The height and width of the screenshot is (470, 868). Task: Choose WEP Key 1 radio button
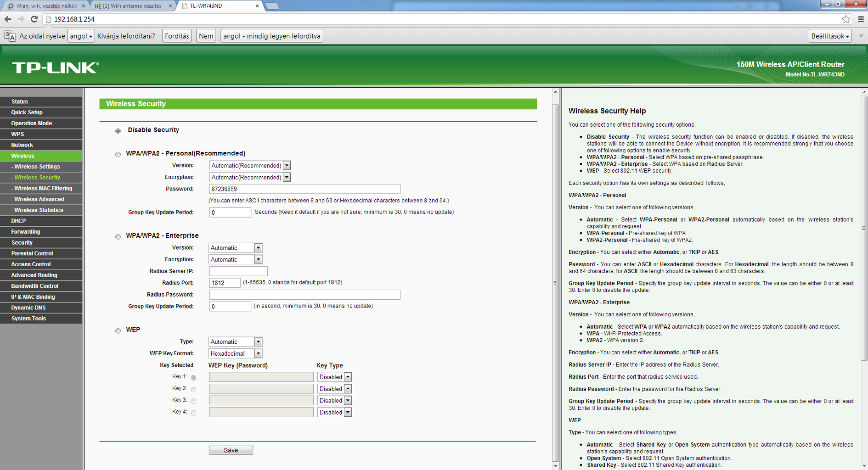[x=193, y=378]
